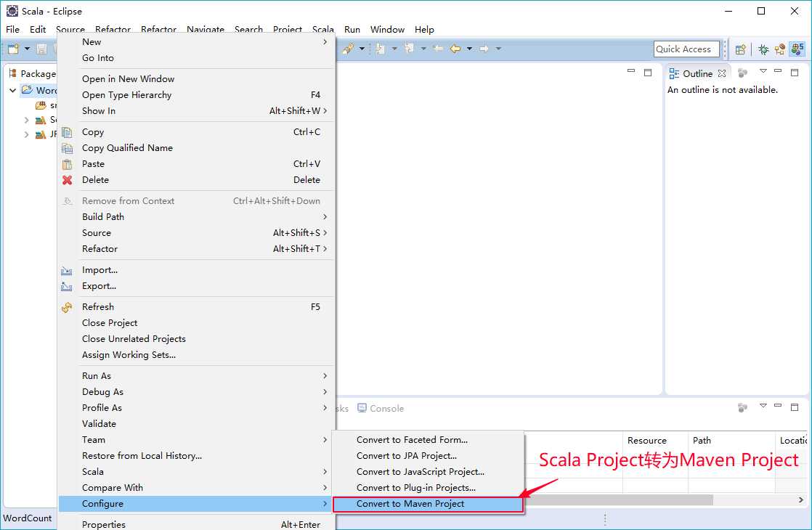Image resolution: width=812 pixels, height=530 pixels.
Task: Choose Restore from Local History
Action: [x=197, y=456]
